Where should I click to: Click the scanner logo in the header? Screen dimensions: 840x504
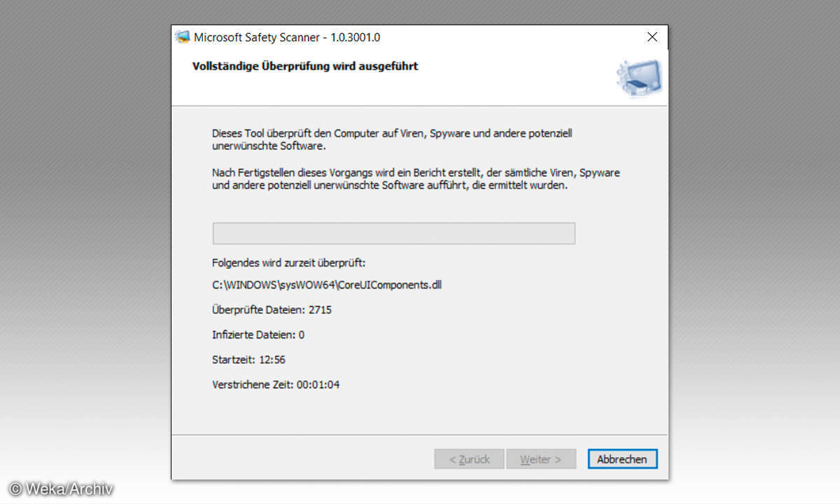[x=638, y=78]
